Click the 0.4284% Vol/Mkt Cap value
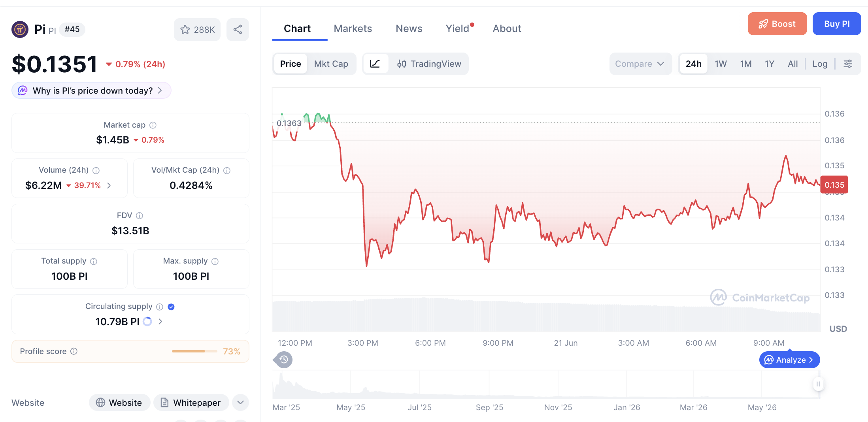 pos(191,185)
